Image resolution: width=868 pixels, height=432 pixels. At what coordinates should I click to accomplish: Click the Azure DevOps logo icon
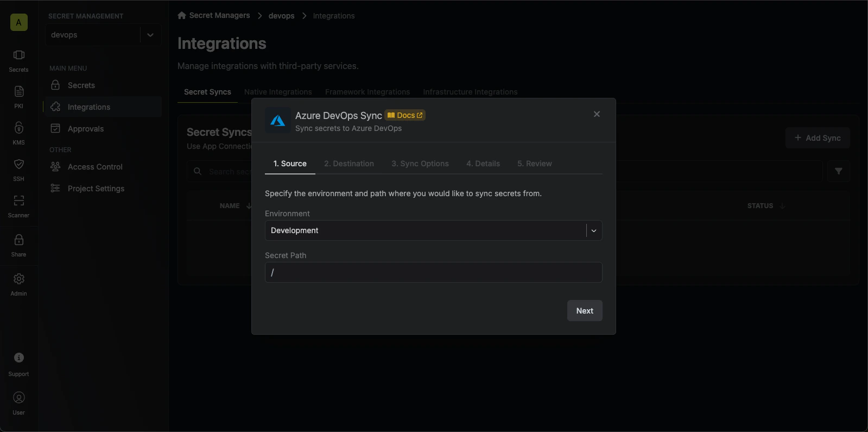tap(278, 121)
